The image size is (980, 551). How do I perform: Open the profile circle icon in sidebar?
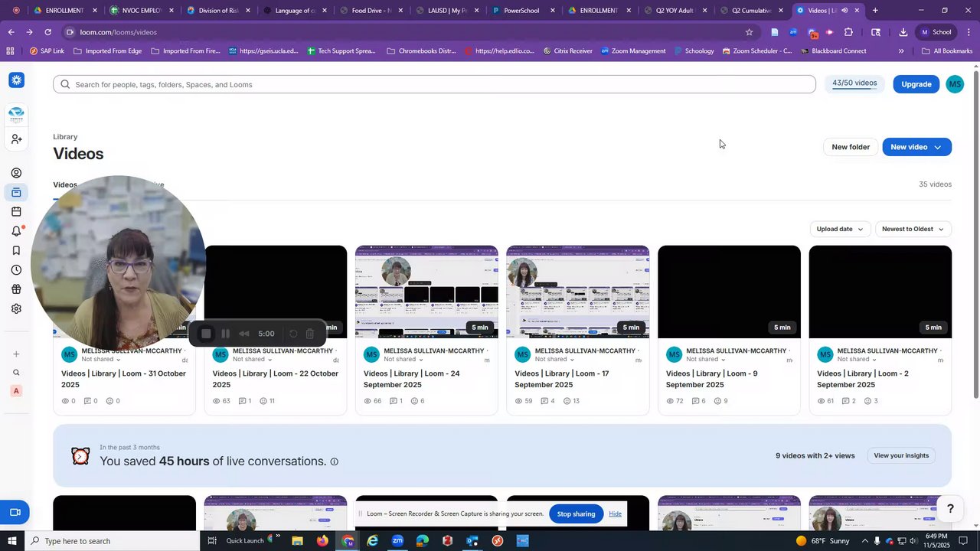[16, 173]
